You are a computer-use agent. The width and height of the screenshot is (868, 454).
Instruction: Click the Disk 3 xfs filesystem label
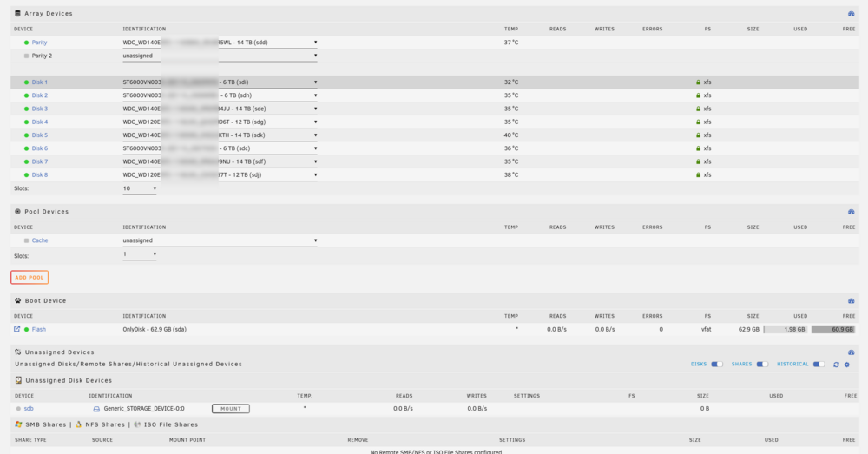point(707,109)
